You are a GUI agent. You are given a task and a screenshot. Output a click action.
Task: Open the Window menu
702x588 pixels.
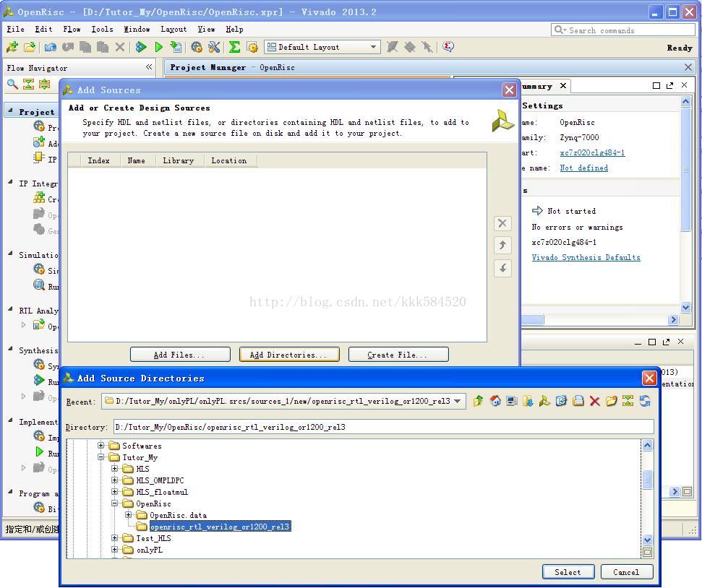(x=137, y=29)
